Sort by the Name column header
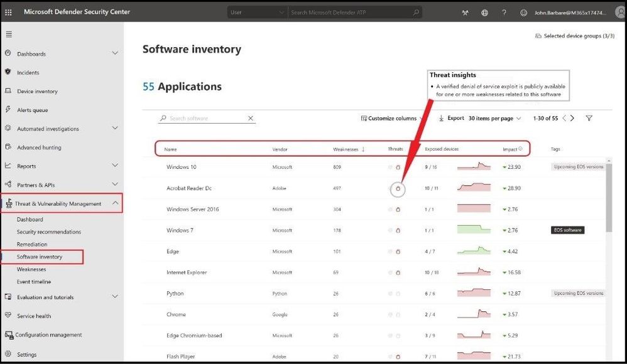 [170, 149]
